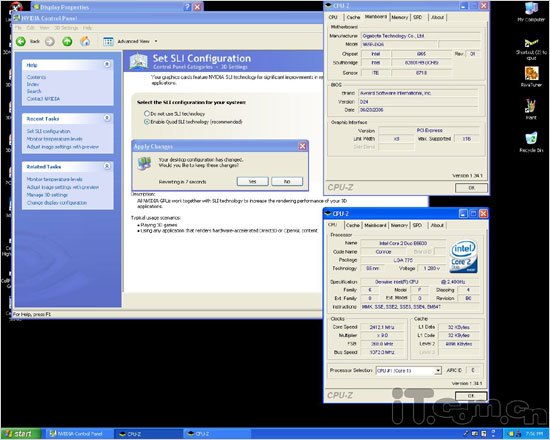Open SPD tab in processor CPU-Z window
The height and width of the screenshot is (440, 550).
tap(417, 225)
